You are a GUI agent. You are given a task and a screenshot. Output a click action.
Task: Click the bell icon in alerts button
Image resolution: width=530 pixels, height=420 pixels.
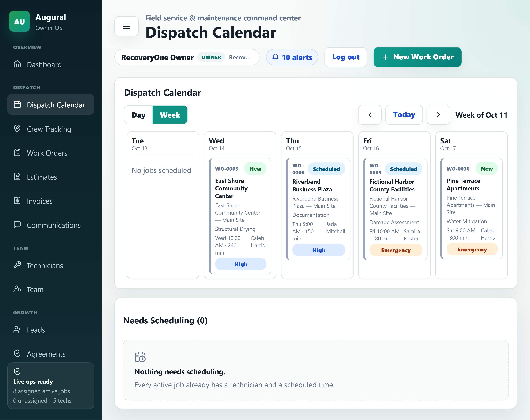pyautogui.click(x=275, y=57)
